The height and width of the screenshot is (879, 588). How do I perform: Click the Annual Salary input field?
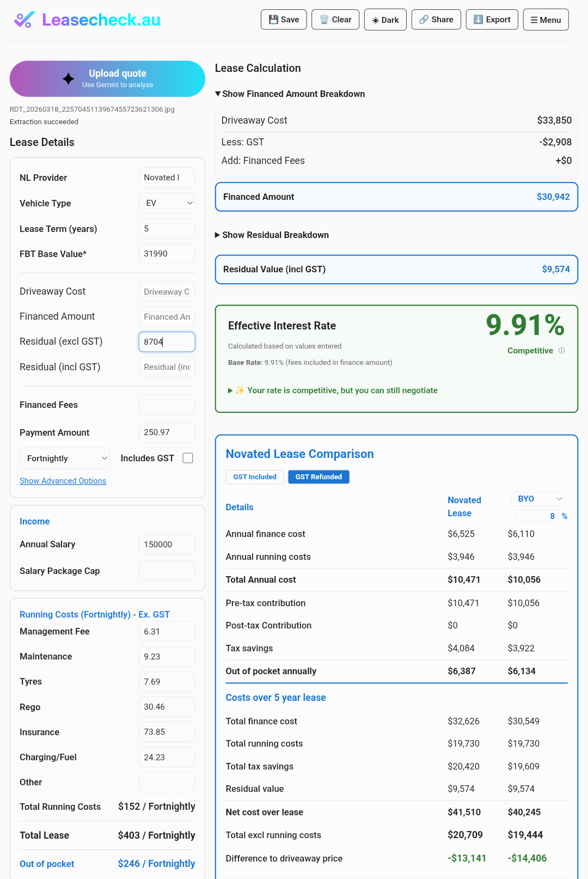(x=167, y=545)
